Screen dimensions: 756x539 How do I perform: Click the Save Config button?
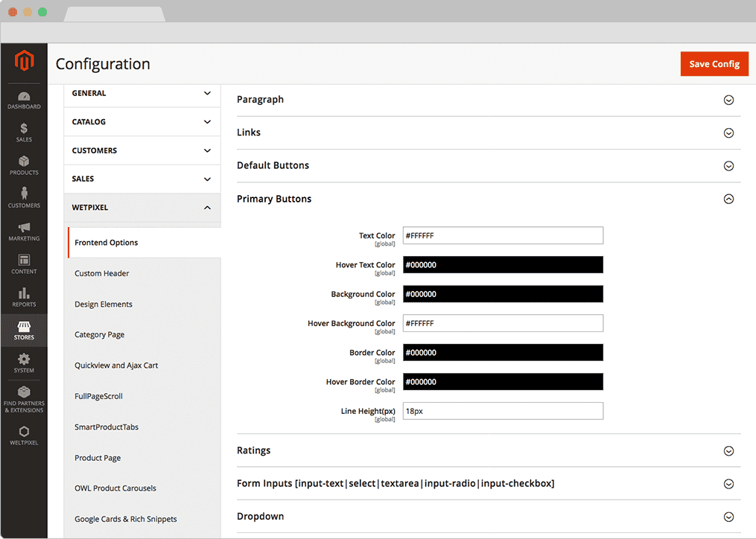click(714, 64)
